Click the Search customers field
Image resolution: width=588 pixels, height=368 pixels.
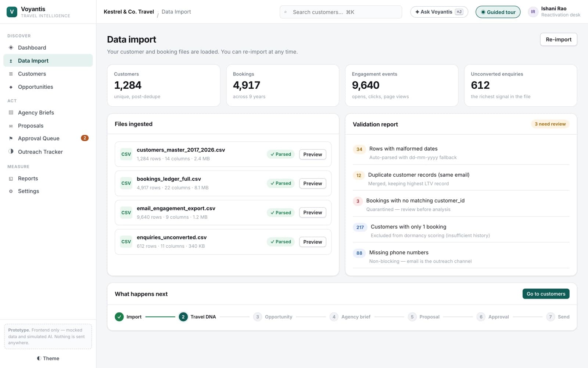coord(341,12)
